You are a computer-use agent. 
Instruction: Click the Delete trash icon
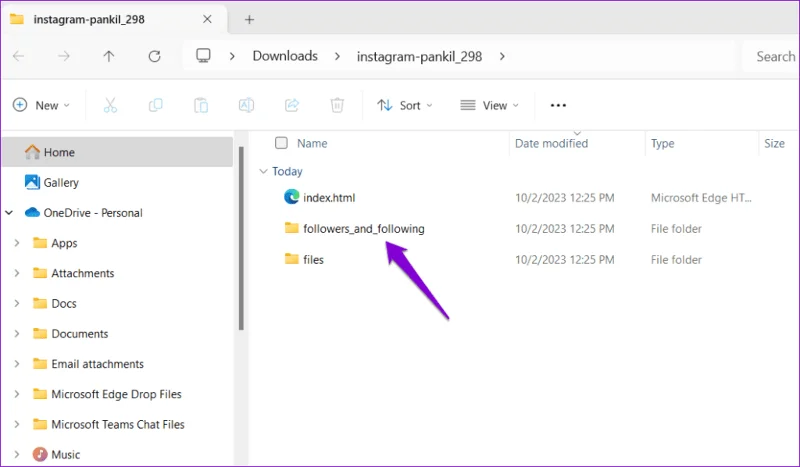(x=337, y=105)
